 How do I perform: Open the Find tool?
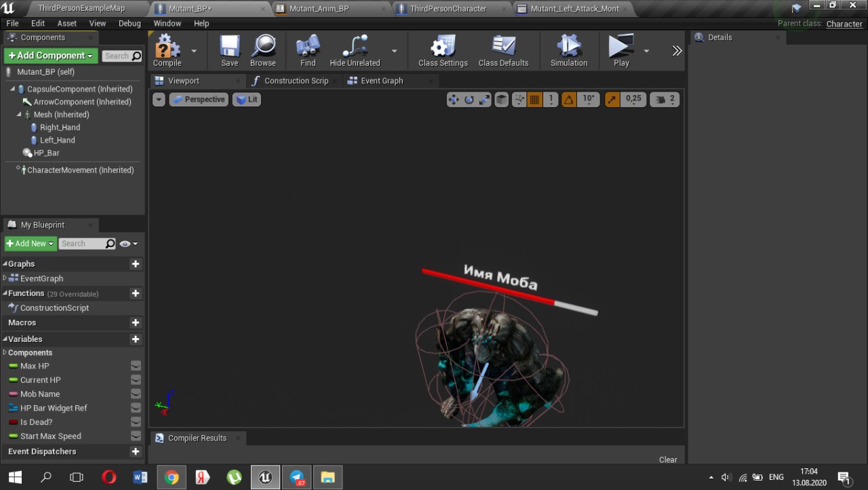pos(308,51)
